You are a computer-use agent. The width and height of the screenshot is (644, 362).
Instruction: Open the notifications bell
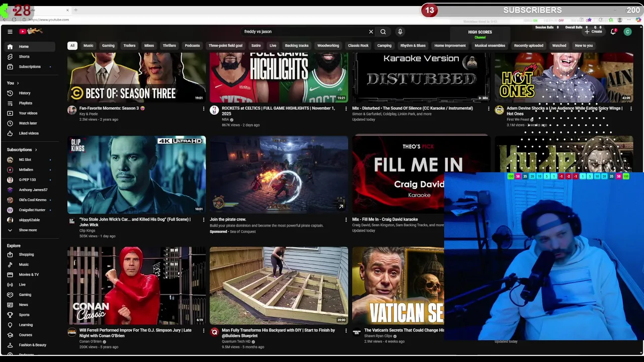point(613,32)
